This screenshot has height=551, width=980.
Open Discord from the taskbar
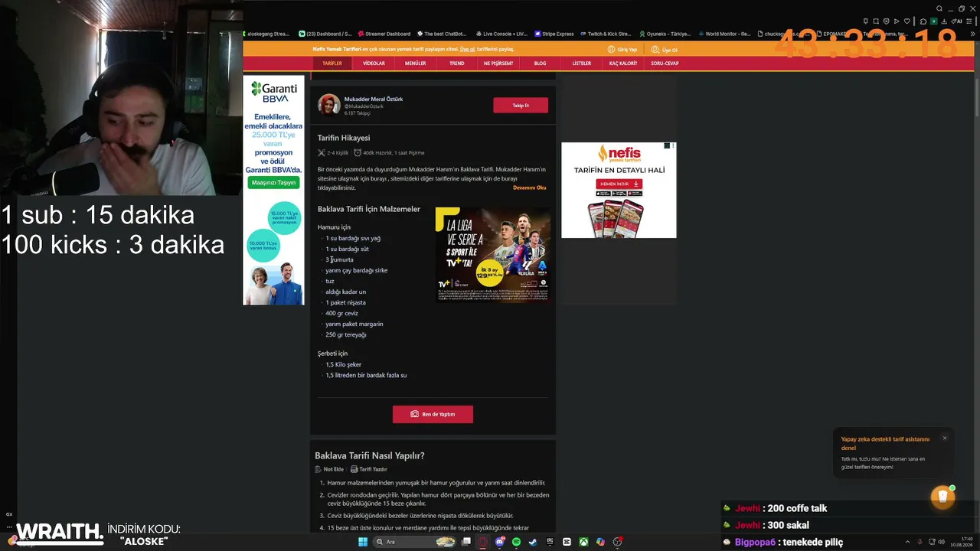(500, 542)
